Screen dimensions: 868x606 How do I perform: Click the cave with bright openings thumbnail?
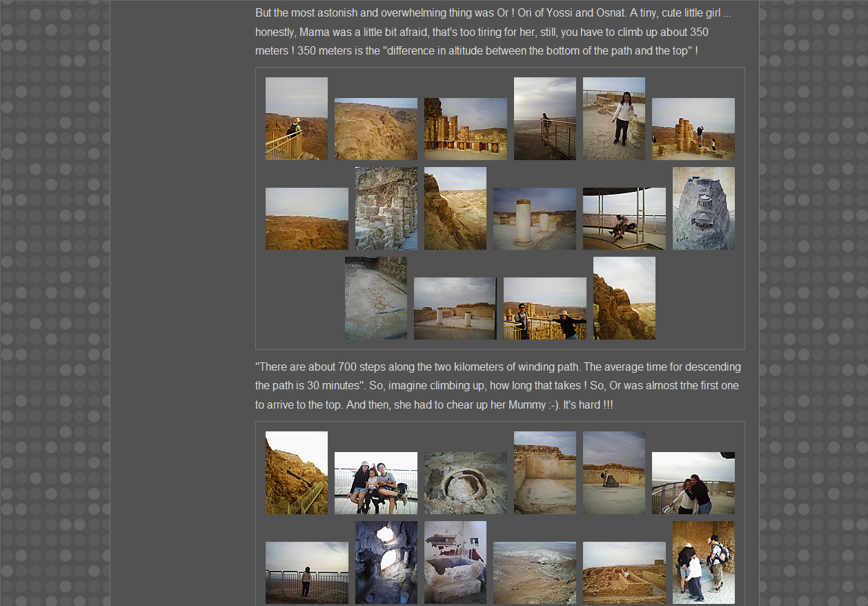click(x=386, y=563)
